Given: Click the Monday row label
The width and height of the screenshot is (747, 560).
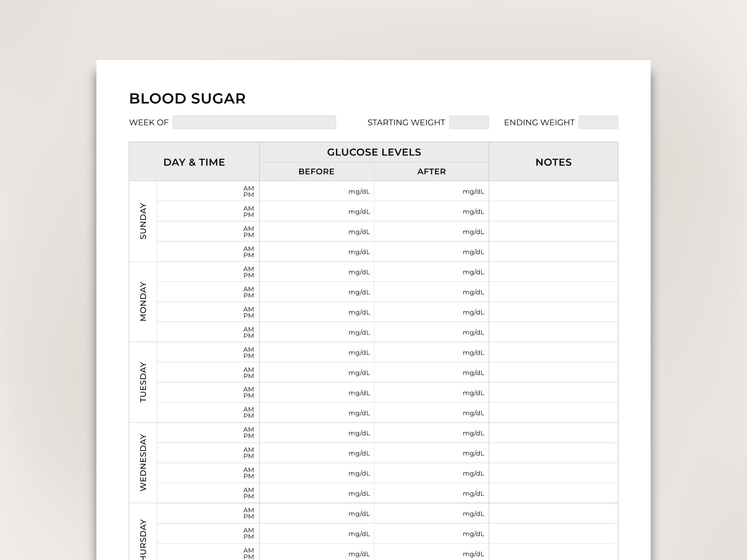Looking at the screenshot, I should click(x=143, y=302).
